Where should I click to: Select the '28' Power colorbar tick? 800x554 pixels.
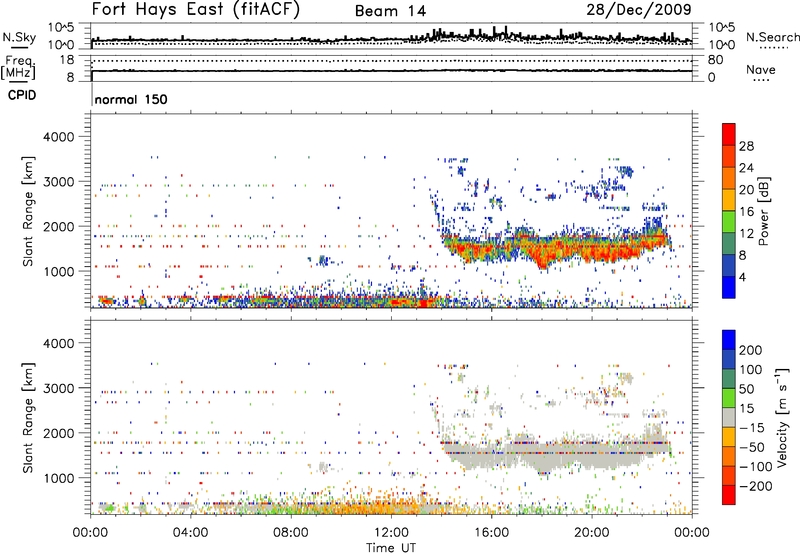point(746,146)
